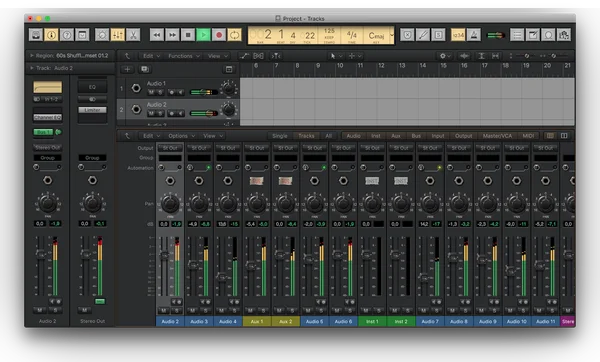Viewport: 600px width, 362px height.
Task: Toggle the Mixer view
Action: point(117,35)
